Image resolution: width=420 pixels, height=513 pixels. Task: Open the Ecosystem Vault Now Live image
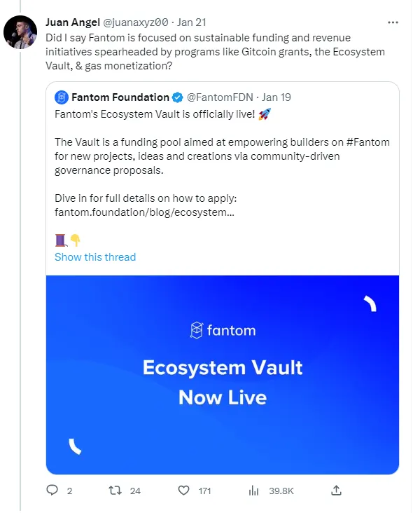(x=223, y=375)
